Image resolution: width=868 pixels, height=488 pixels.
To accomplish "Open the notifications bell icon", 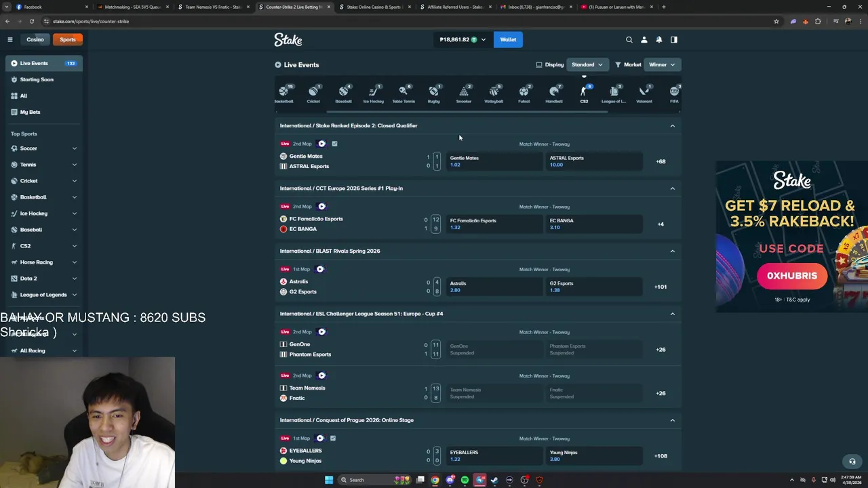I will 659,39.
